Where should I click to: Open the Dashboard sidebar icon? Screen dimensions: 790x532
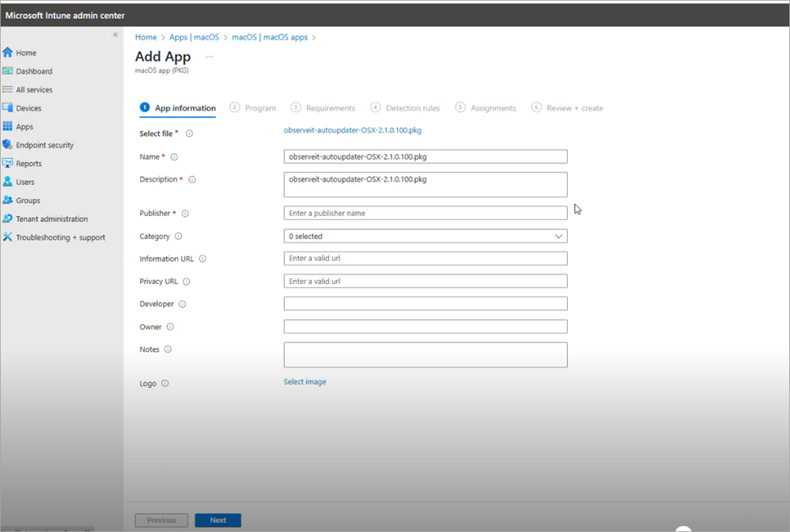(8, 71)
